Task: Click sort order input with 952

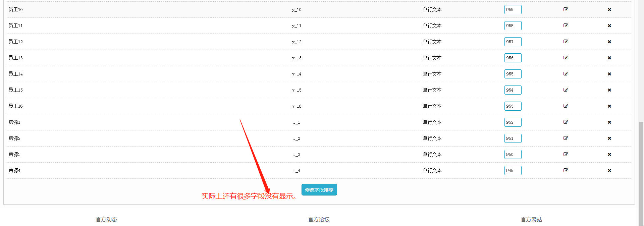Action: [513, 122]
